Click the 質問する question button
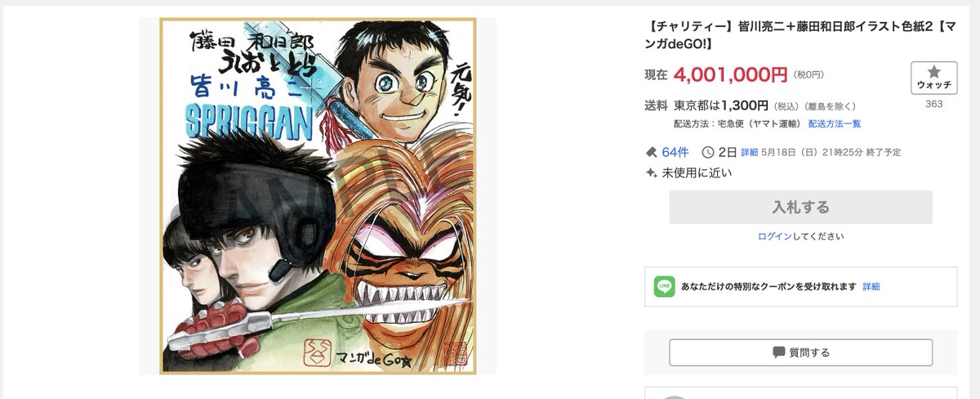Screen dimensions: 980x399 click(800, 352)
